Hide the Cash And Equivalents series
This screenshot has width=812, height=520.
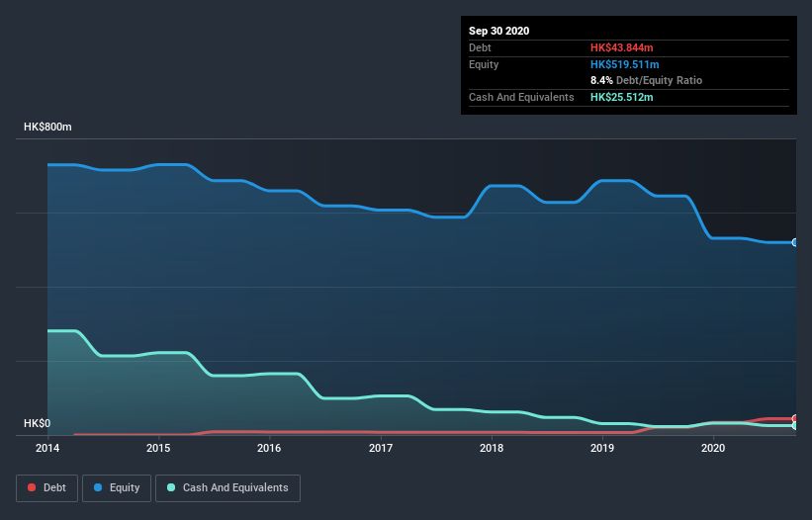(227, 487)
